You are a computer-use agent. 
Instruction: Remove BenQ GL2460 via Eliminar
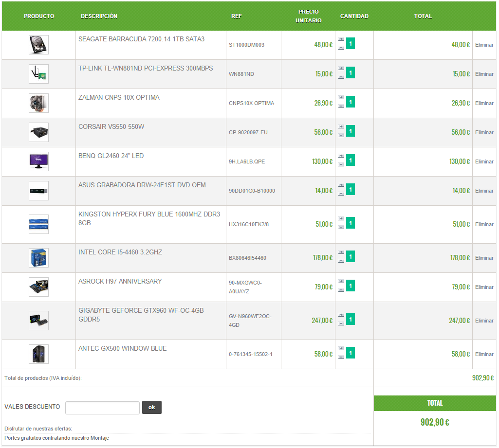484,162
